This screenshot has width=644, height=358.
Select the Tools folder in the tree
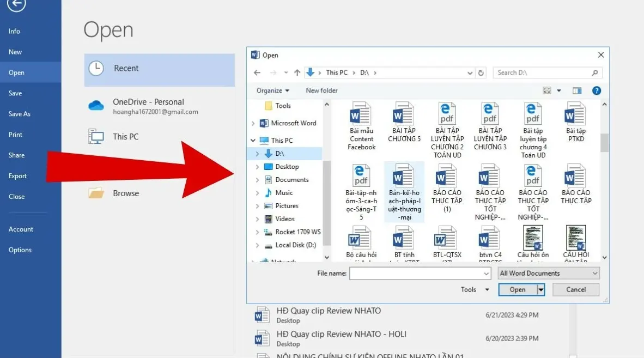click(x=278, y=106)
